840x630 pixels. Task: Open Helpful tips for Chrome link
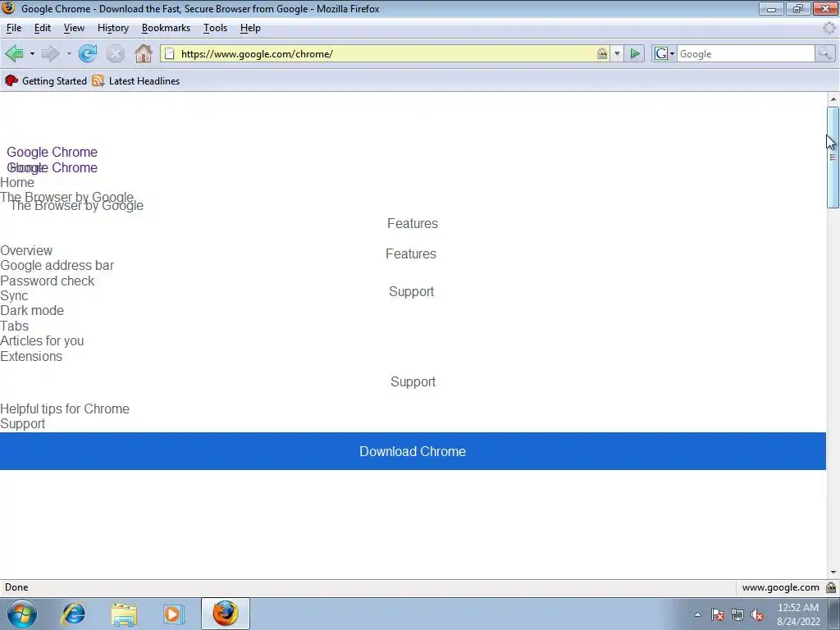coord(64,409)
